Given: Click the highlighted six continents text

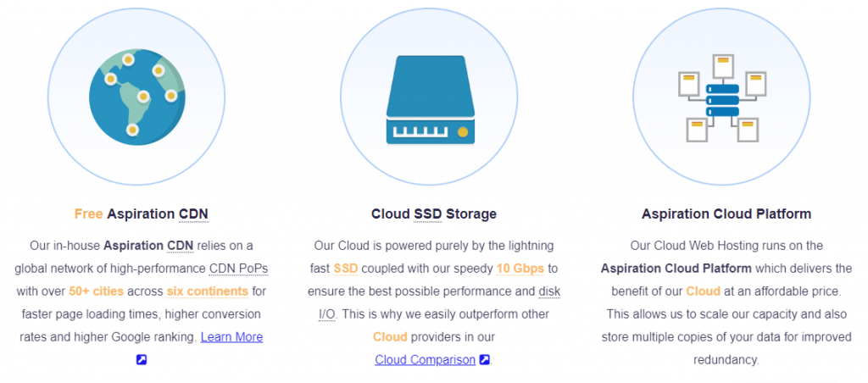Looking at the screenshot, I should pyautogui.click(x=207, y=291).
